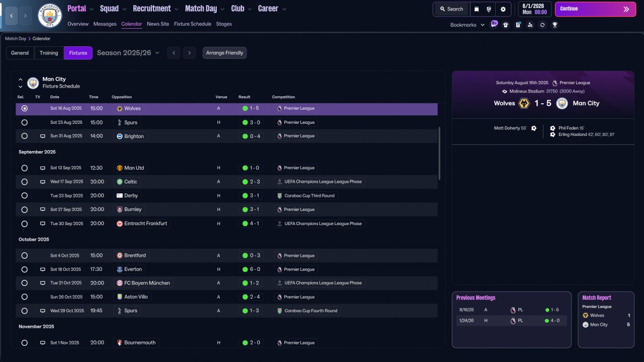Select the Wolves fixture radio button
644x362 pixels.
click(25, 108)
